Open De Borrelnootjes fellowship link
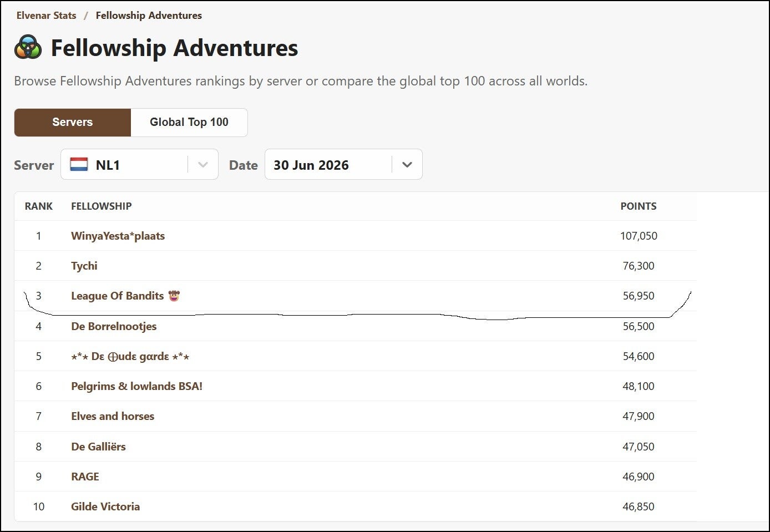This screenshot has width=770, height=532. coord(114,326)
